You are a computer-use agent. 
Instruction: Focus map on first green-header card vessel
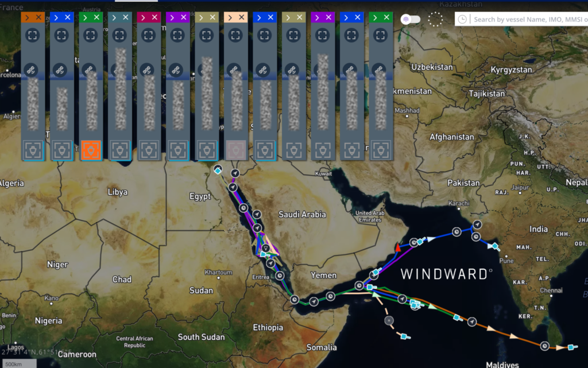point(90,35)
